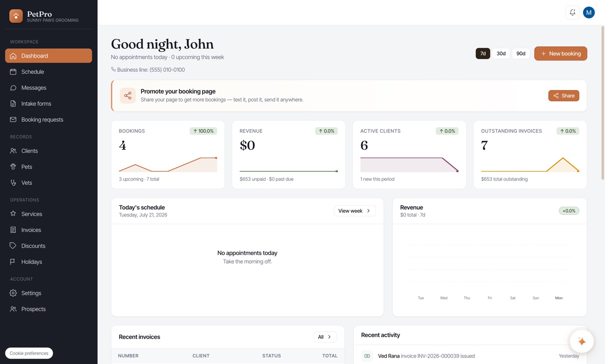Viewport: 605px width, 364px height.
Task: Click the NUMBER column header
Action: (128, 356)
